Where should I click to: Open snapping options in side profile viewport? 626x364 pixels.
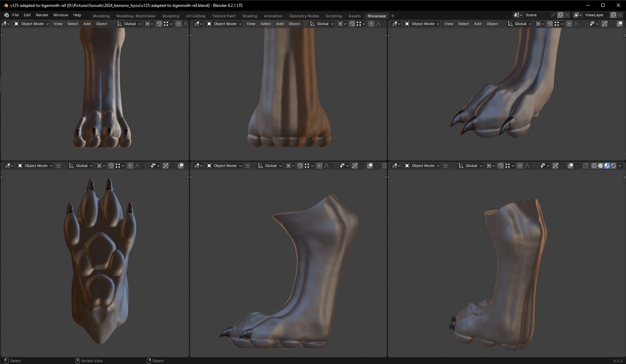(x=309, y=166)
